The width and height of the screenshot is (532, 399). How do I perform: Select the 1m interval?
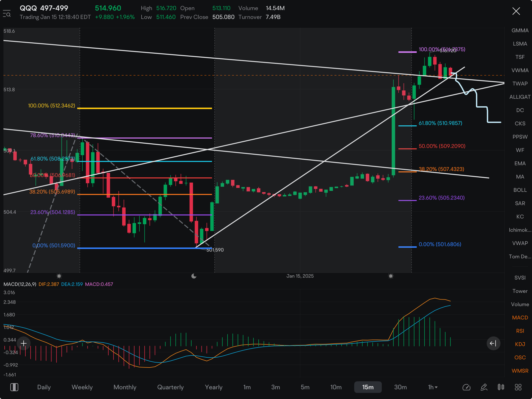247,387
